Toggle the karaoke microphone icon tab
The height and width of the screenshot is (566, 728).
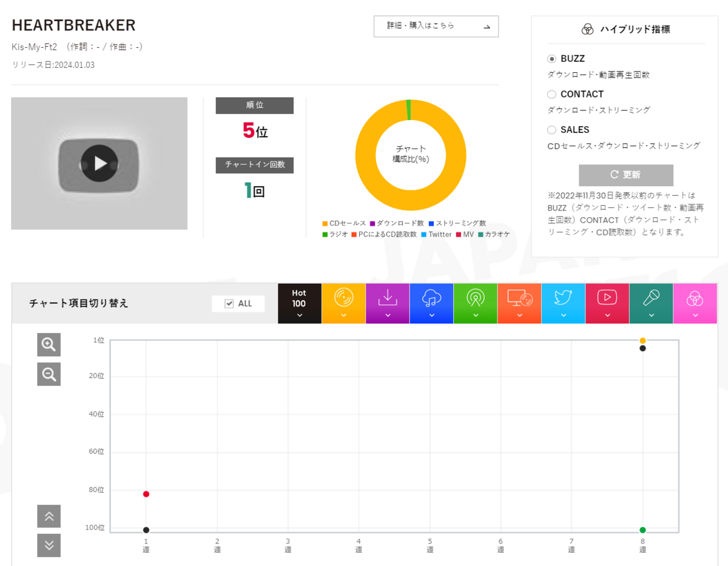651,303
